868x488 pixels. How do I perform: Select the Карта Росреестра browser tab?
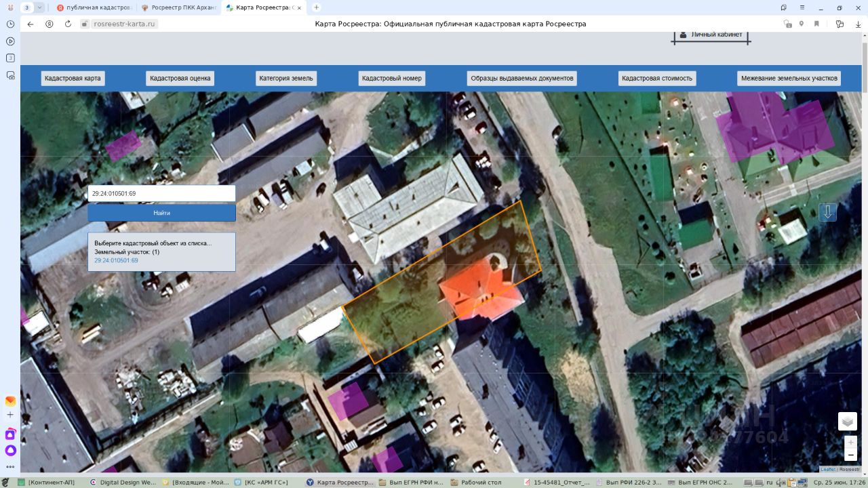pyautogui.click(x=264, y=7)
